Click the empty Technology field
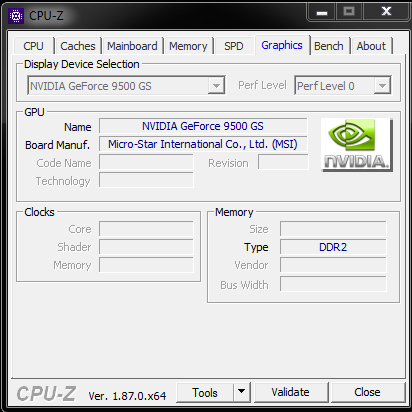This screenshot has width=412, height=412. click(146, 180)
